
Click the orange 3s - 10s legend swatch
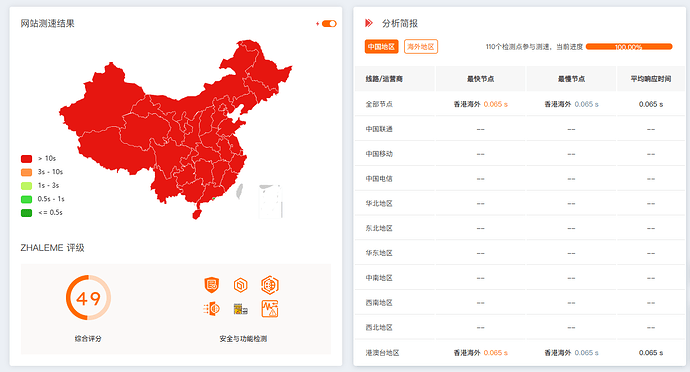click(x=26, y=172)
